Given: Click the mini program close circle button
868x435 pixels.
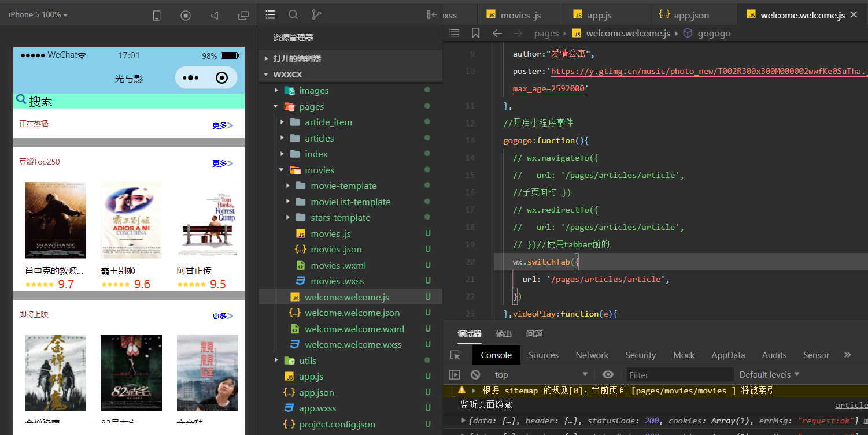Looking at the screenshot, I should (x=221, y=78).
